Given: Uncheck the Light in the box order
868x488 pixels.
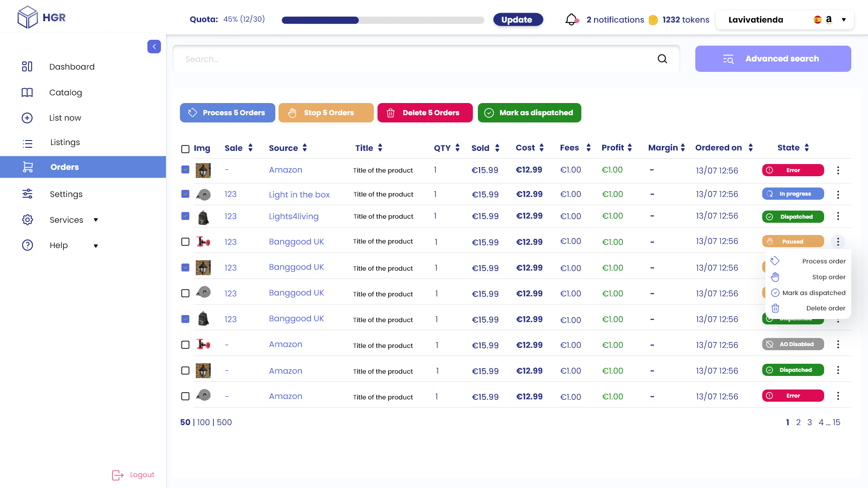Looking at the screenshot, I should coord(185,194).
